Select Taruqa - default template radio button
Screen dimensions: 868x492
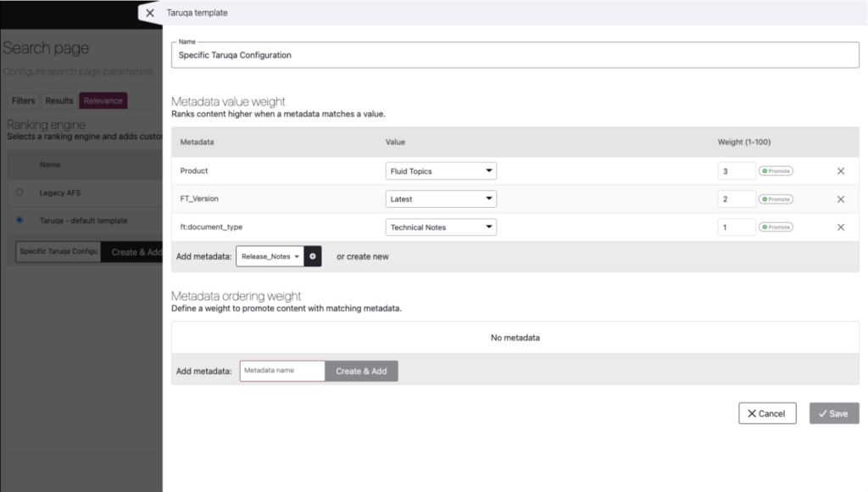point(19,221)
